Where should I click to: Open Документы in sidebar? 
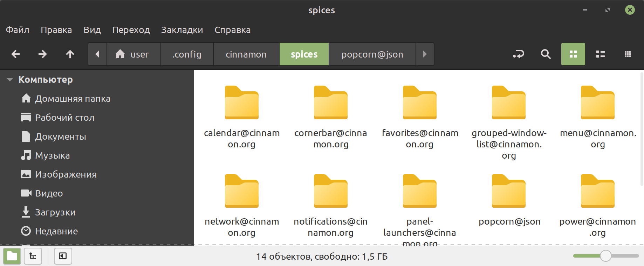[53, 137]
